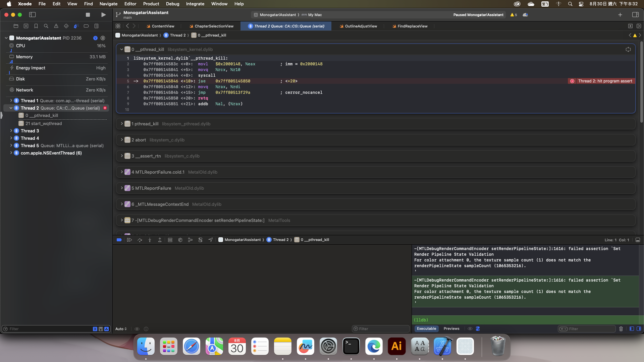Open the related items grid icon
Viewport: 644px width, 362px height.
(x=118, y=26)
